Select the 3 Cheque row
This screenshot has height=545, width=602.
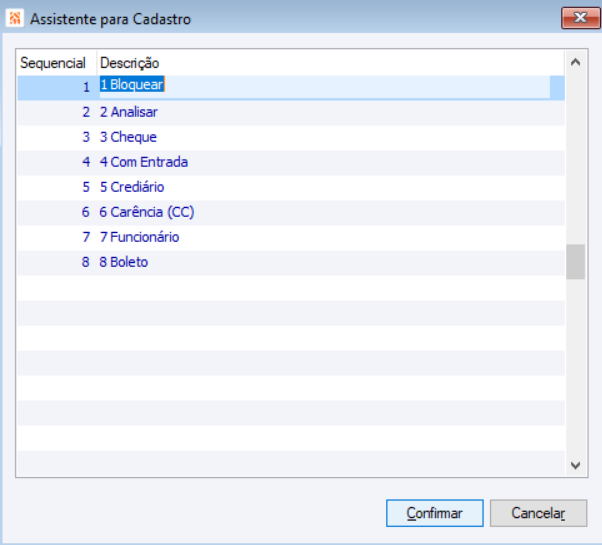[128, 137]
